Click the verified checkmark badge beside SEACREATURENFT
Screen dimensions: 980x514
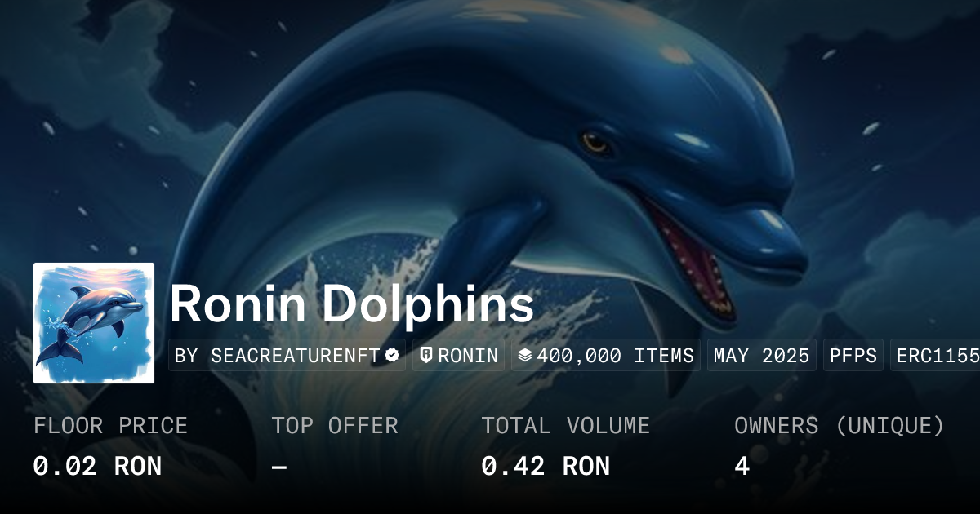click(x=392, y=356)
